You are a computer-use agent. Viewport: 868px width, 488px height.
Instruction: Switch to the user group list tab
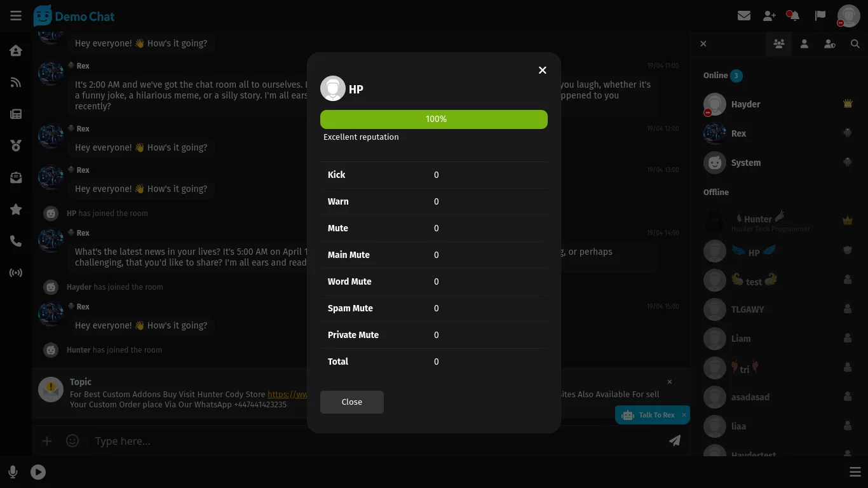pyautogui.click(x=779, y=44)
